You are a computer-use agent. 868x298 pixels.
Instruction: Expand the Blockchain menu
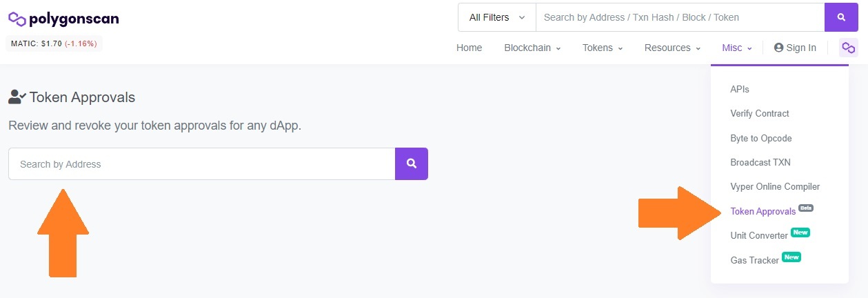click(532, 48)
